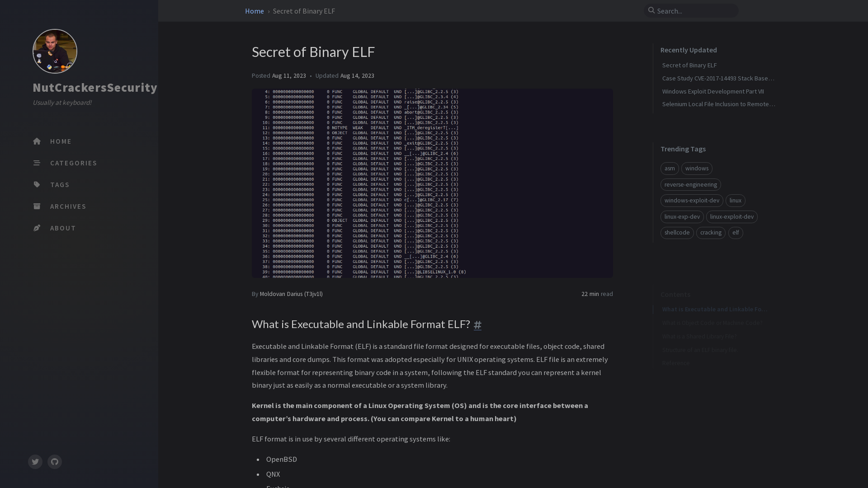
Task: Click the NutCrackersSecurity profile icon
Action: click(55, 51)
